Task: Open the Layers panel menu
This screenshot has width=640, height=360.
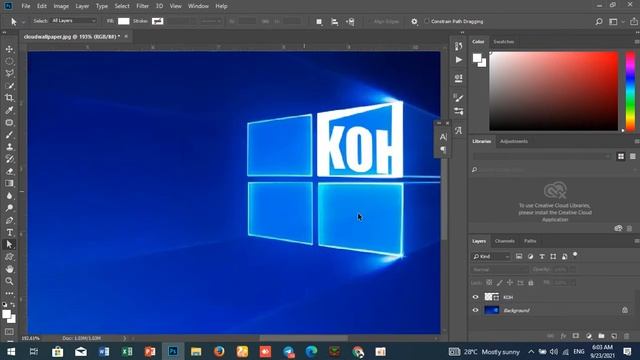Action: pyautogui.click(x=636, y=241)
